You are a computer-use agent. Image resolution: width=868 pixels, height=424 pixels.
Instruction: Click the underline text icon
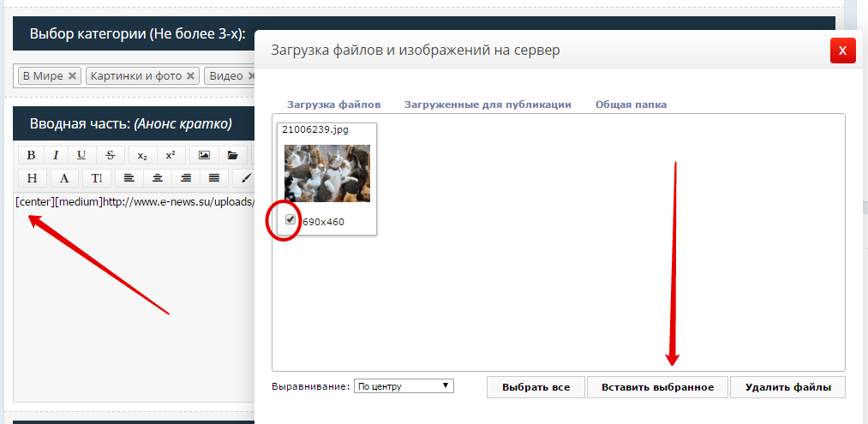pyautogui.click(x=81, y=155)
